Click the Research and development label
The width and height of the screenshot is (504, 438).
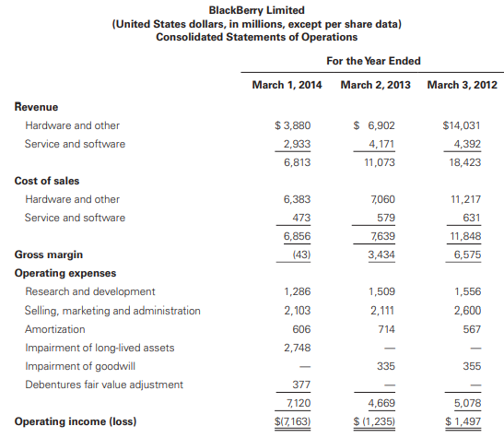90,291
